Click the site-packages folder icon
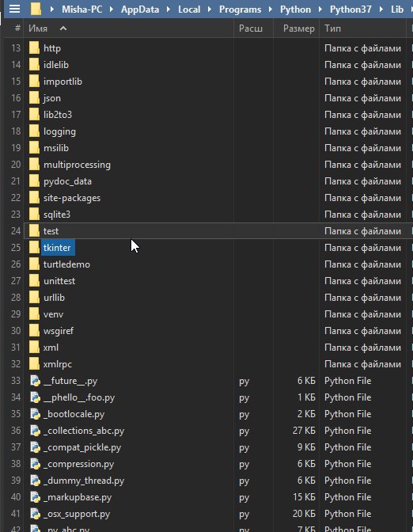 point(34,198)
